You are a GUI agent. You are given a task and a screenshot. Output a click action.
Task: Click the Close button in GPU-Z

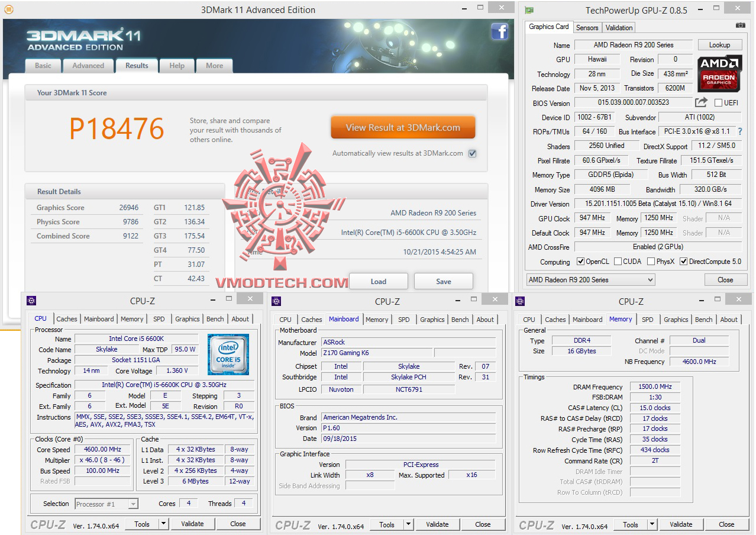point(725,280)
